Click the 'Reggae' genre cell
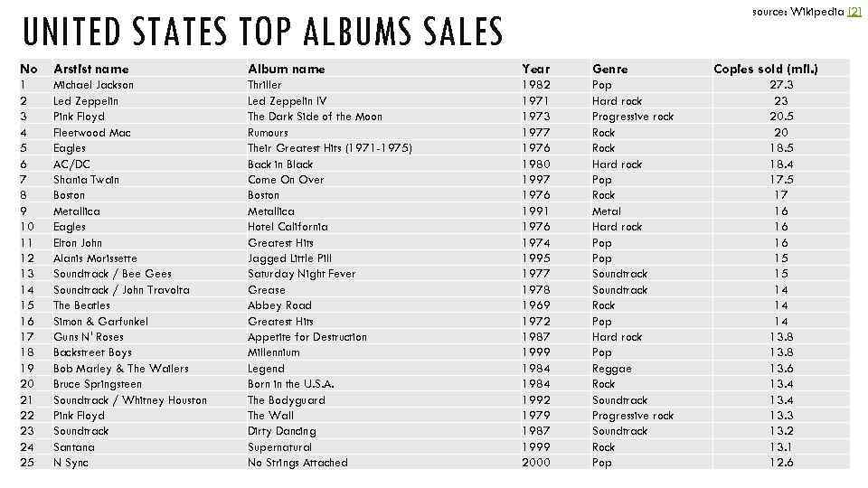868x488 pixels. tap(611, 369)
